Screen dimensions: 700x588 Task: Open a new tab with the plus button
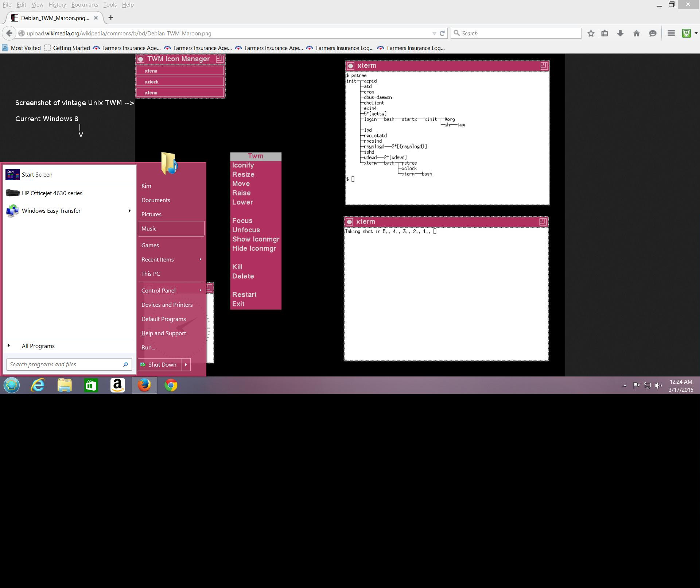click(x=111, y=18)
